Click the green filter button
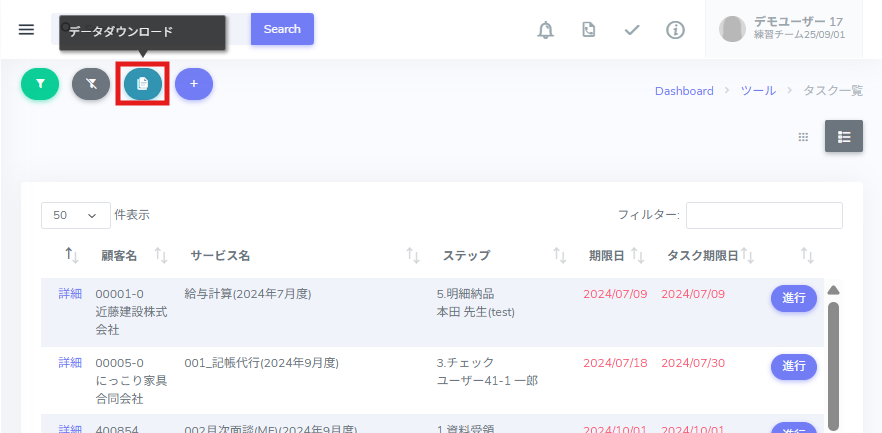The height and width of the screenshot is (433, 882). point(40,85)
